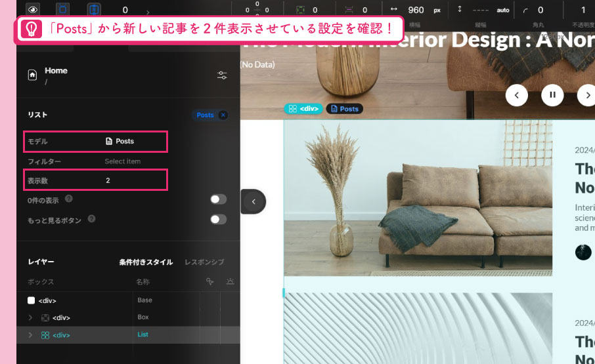Switch to レスポンシブ tab
Screen dimensions: 595x364
coord(204,262)
